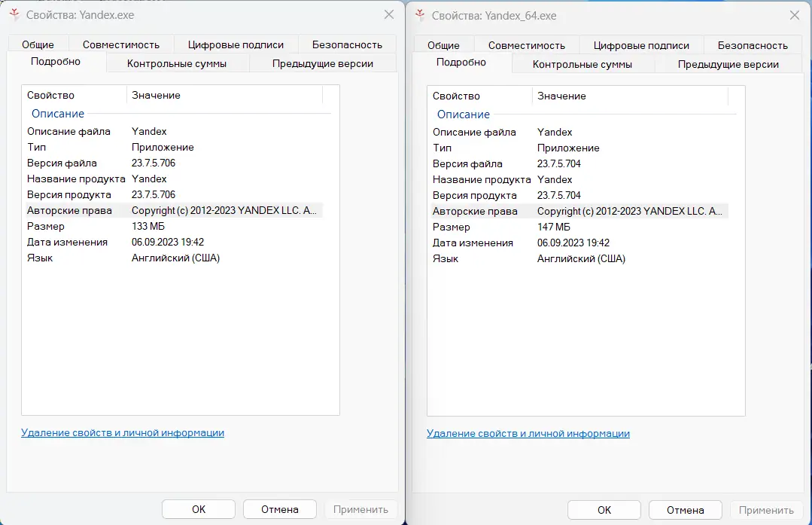This screenshot has height=525, width=812.
Task: Select Версия файла row in Yandex_64.exe details
Action: point(467,163)
